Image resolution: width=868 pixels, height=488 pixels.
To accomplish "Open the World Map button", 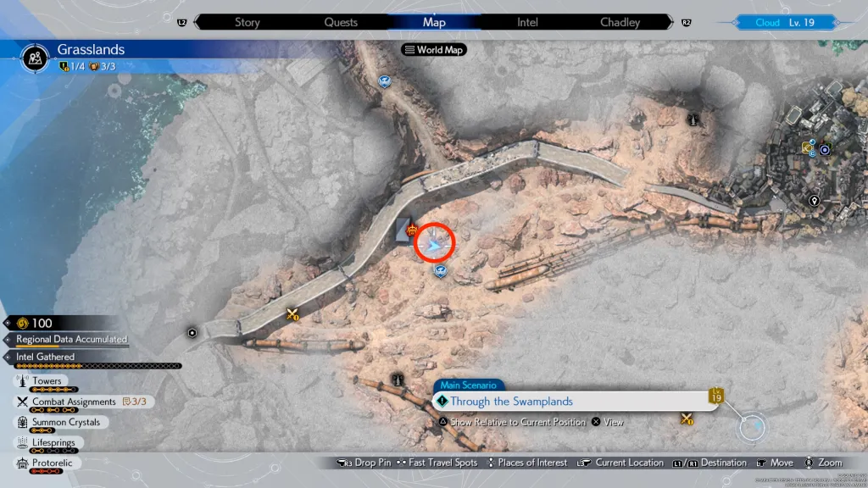I will click(434, 50).
